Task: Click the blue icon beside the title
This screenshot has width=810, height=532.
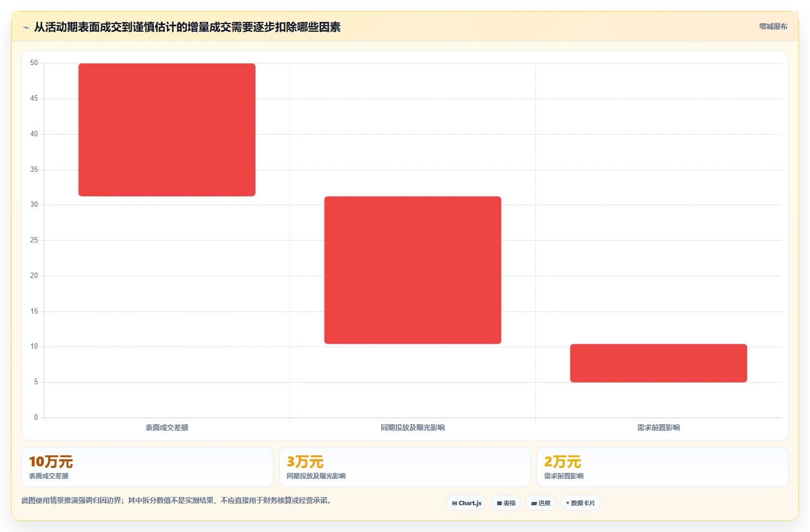Action: (x=26, y=27)
